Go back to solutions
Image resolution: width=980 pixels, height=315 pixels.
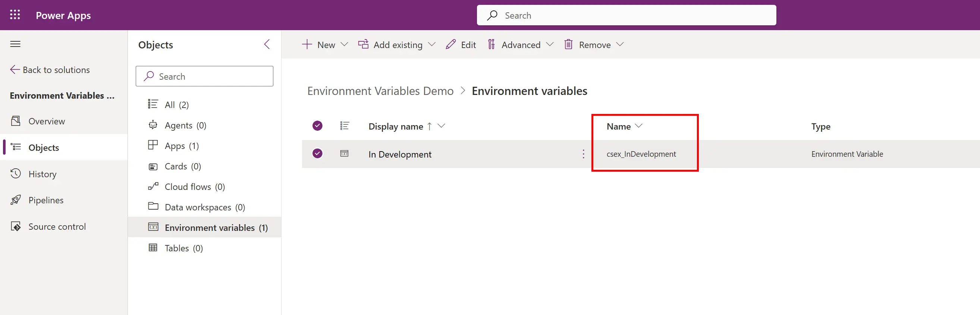point(50,70)
